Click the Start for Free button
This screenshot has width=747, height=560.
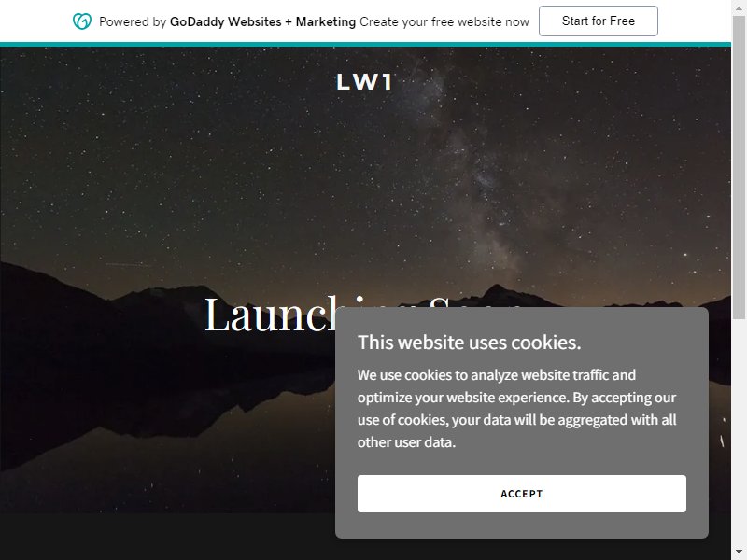point(598,21)
